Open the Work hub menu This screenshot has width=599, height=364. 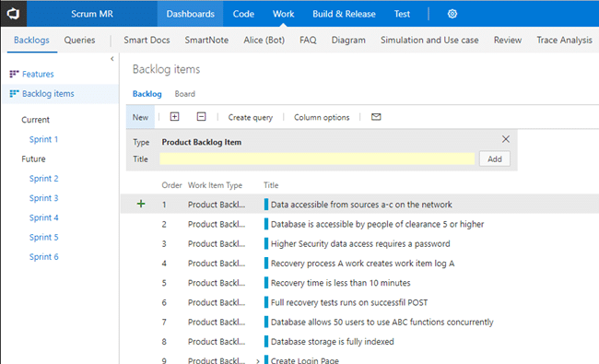(283, 14)
